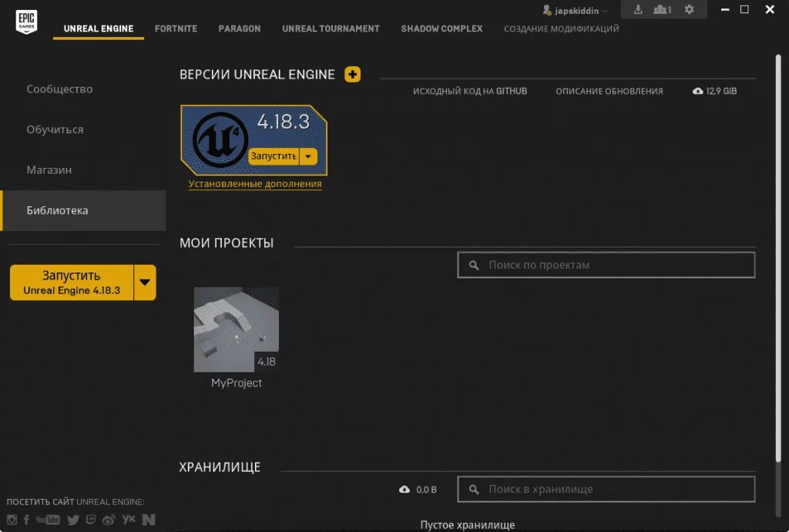Open Unreal Engine Naver page

[x=149, y=520]
